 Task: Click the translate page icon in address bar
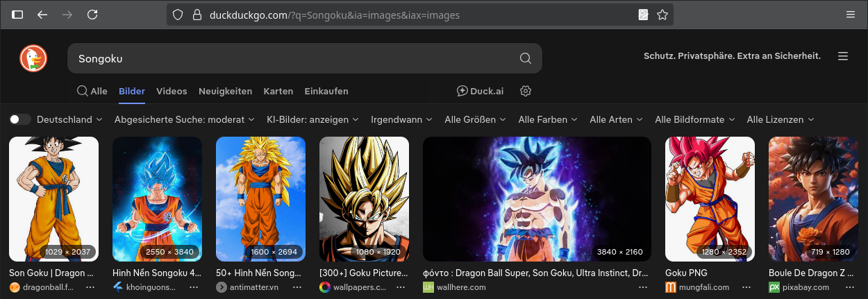click(643, 15)
